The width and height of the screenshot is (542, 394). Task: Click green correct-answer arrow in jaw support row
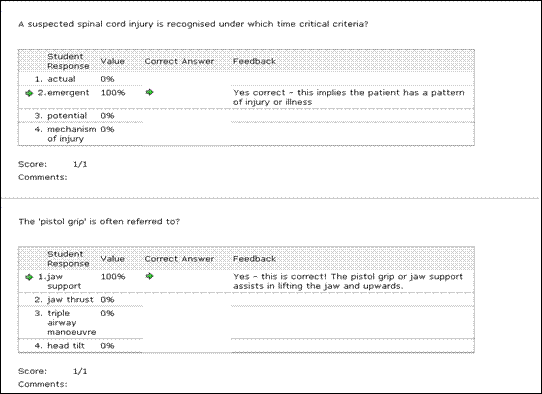tap(149, 276)
